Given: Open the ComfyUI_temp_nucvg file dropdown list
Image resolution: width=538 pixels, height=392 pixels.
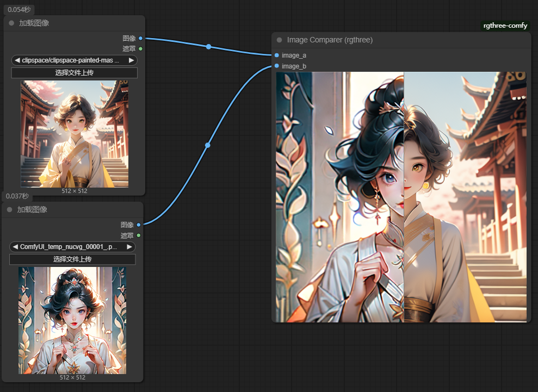Looking at the screenshot, I should click(x=72, y=247).
